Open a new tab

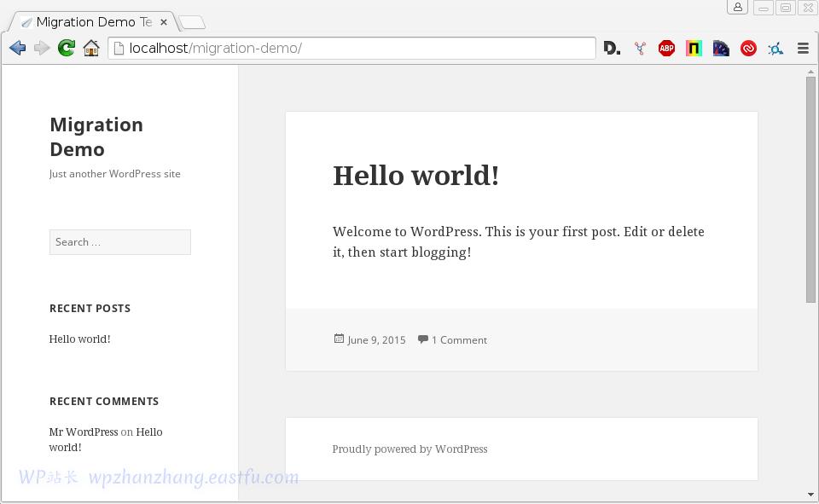192,22
